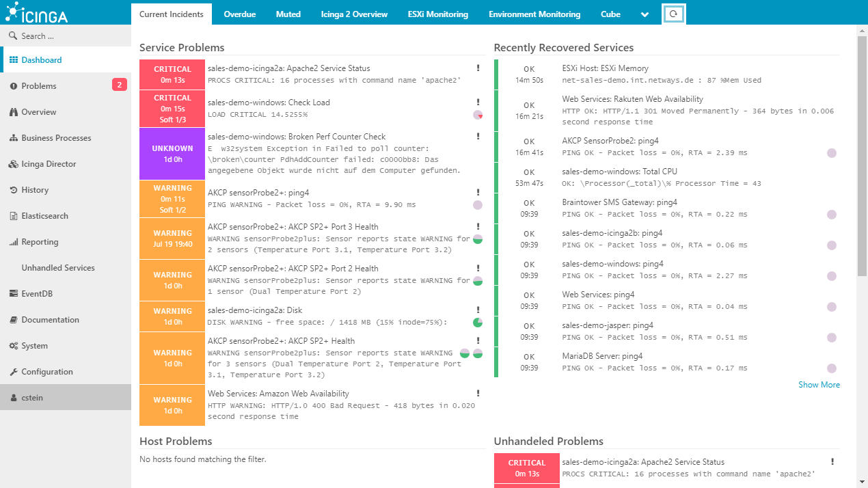Click the page vertical scrollbar

pyautogui.click(x=862, y=157)
